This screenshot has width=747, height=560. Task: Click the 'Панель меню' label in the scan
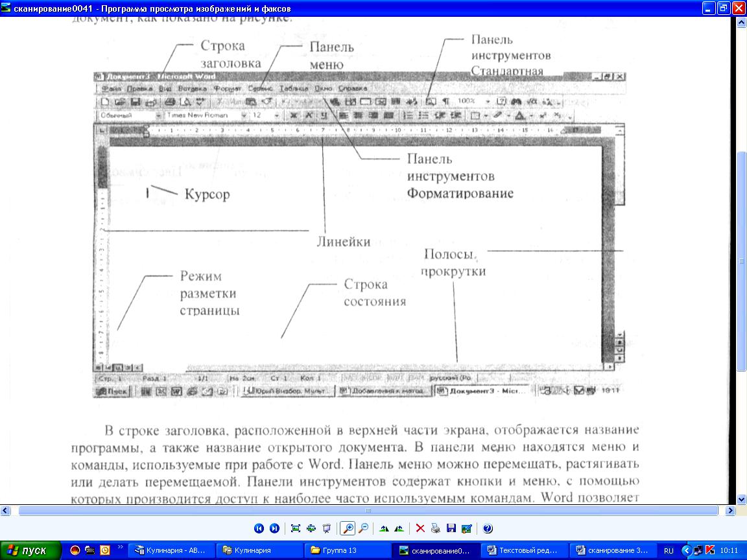coord(331,55)
